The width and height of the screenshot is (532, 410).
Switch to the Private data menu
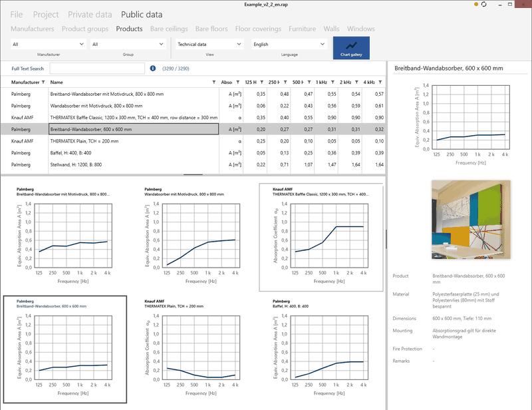(x=90, y=14)
